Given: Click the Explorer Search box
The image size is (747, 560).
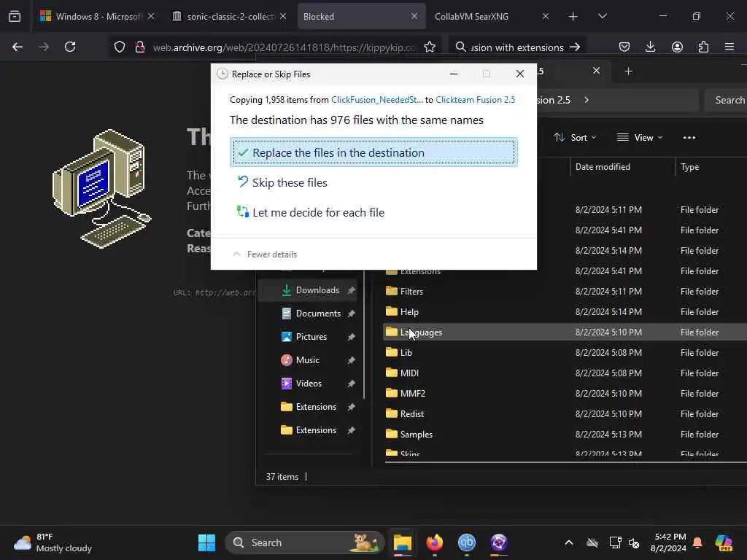Looking at the screenshot, I should pos(726,100).
